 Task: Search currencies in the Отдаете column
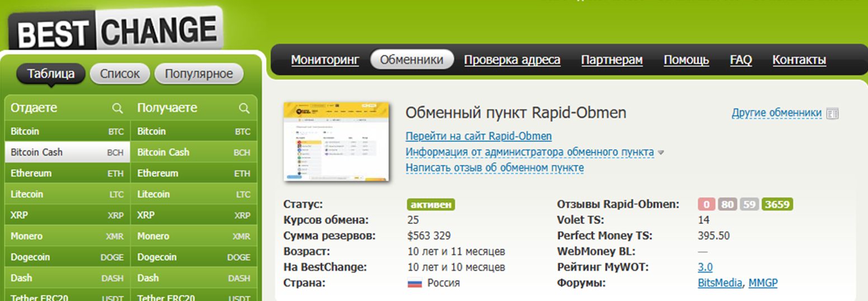[117, 108]
